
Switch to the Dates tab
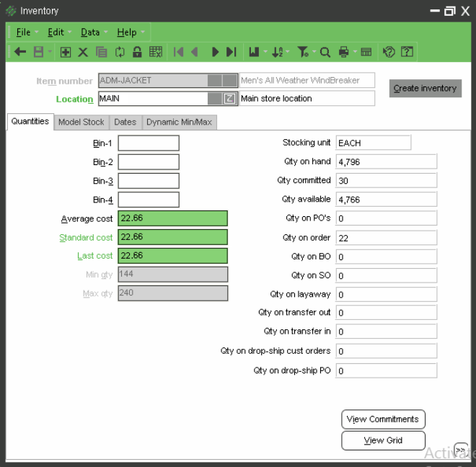coord(125,122)
